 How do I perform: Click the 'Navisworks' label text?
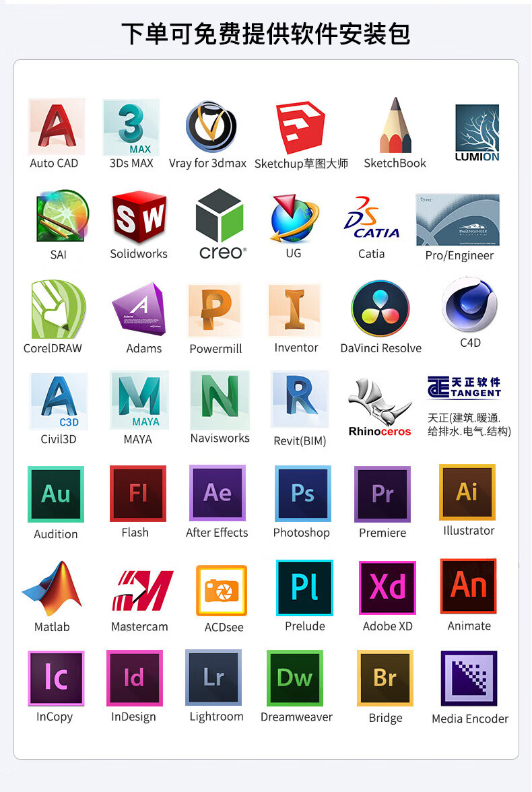220,438
